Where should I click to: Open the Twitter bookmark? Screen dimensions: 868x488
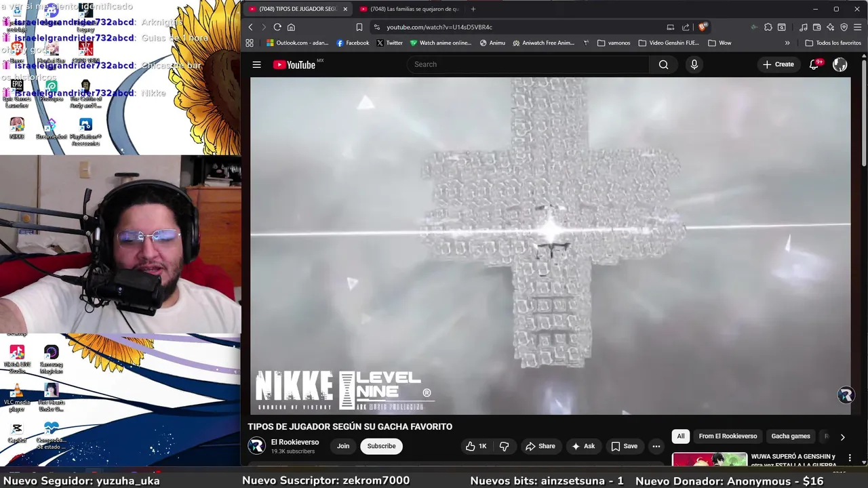(x=389, y=43)
